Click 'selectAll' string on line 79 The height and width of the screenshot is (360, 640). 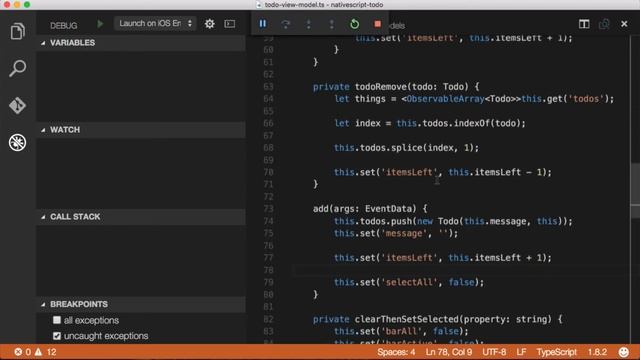point(409,282)
